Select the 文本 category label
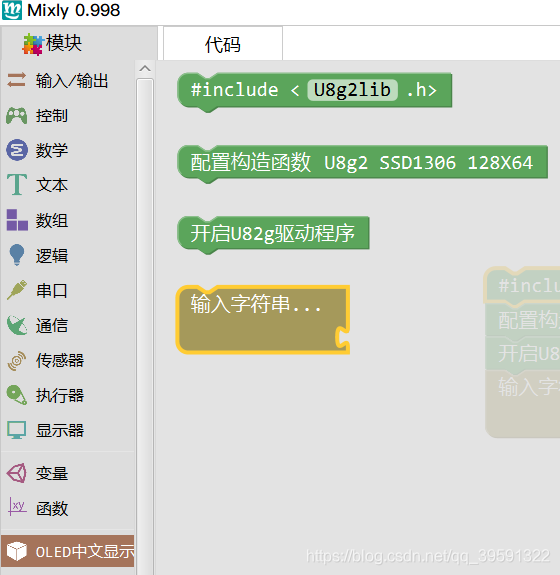The image size is (560, 575). coord(52,185)
